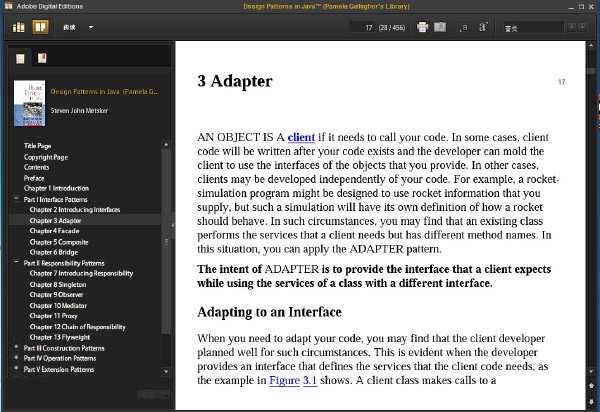Screen dimensions: 600x412
Task: Collapse Part II Responsibility Patterns
Action: click(16, 262)
